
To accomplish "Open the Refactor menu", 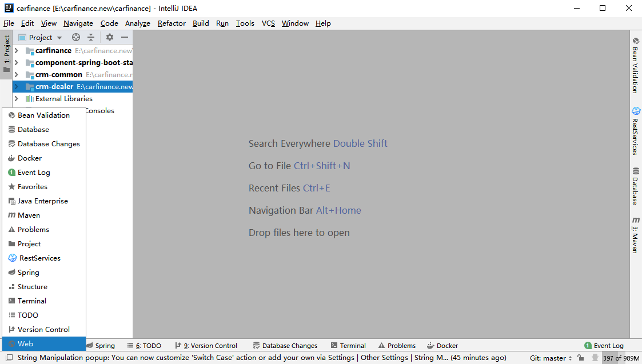I will click(172, 23).
